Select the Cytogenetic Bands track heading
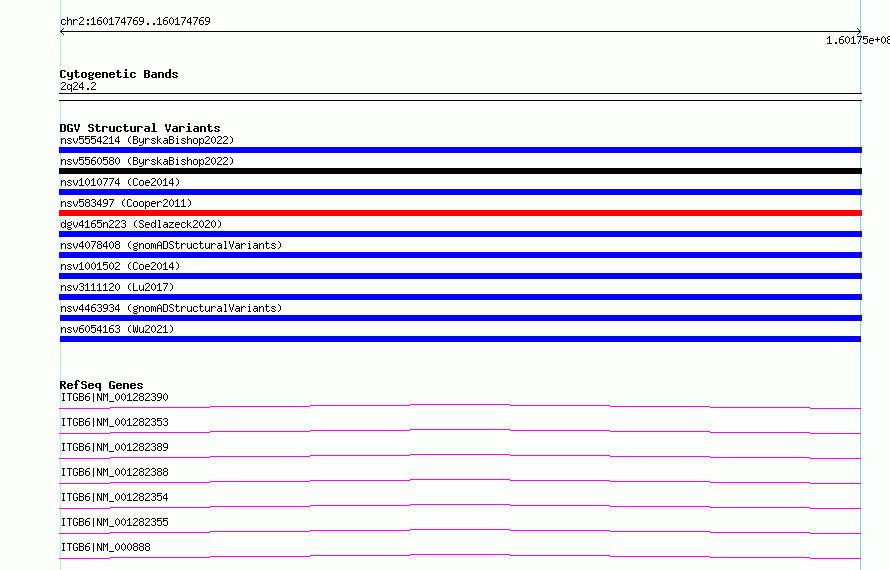Screen dimensions: 890x570 point(119,74)
